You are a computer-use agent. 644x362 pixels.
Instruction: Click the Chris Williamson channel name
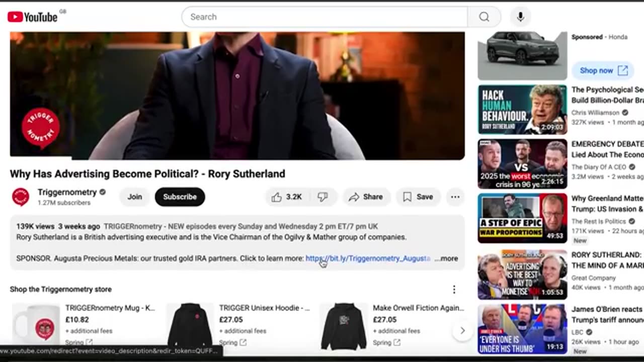[595, 113]
